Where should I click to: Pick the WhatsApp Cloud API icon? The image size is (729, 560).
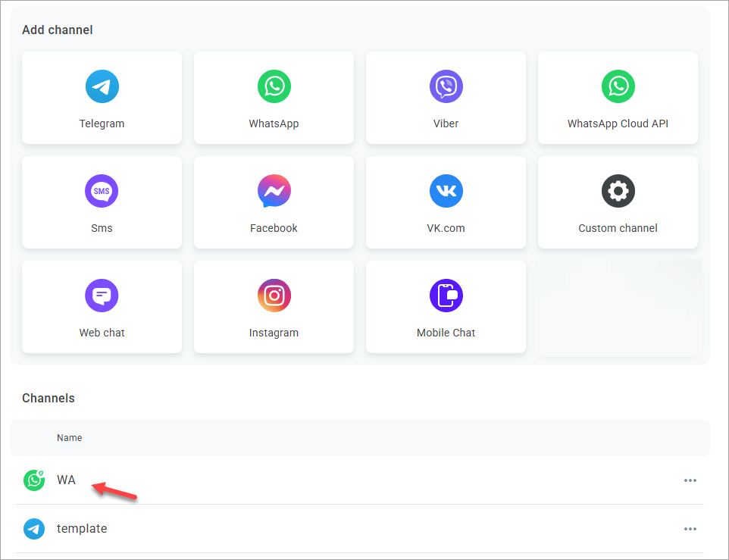point(618,86)
